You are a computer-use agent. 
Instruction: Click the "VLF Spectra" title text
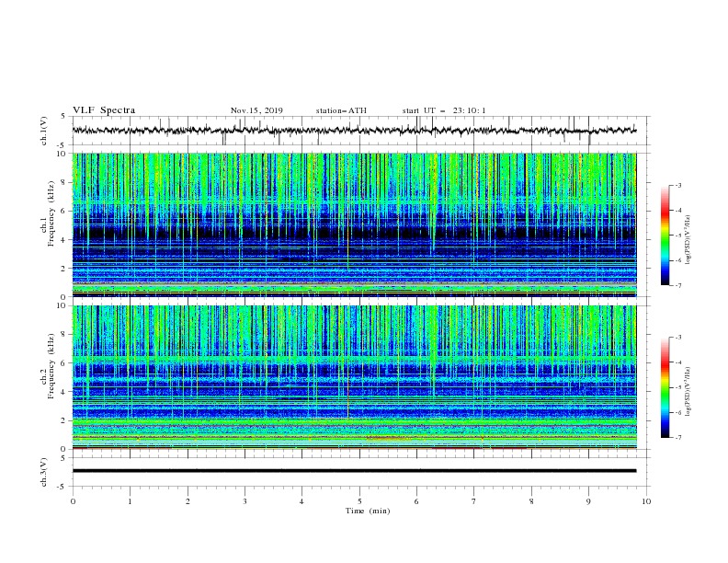(104, 110)
